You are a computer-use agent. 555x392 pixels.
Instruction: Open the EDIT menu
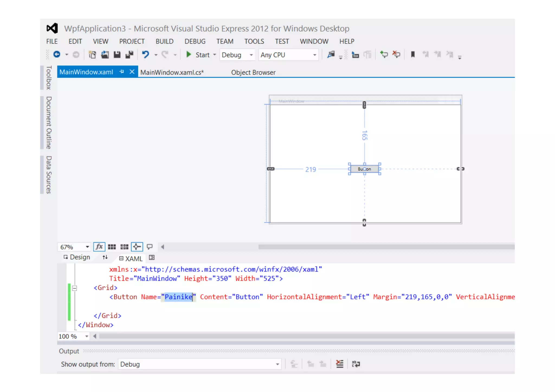tap(75, 41)
